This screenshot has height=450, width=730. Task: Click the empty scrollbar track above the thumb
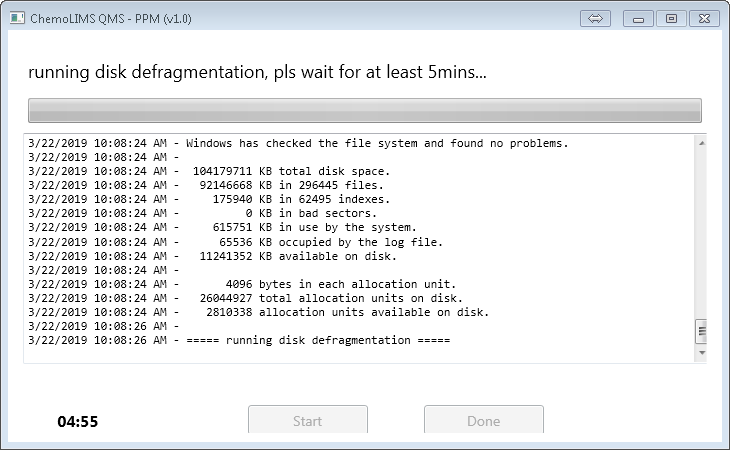click(701, 230)
